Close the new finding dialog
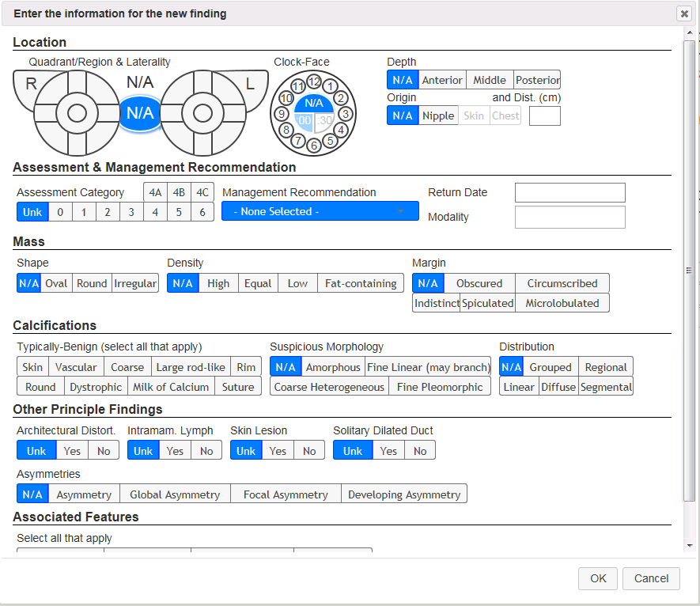The image size is (700, 606). 683,13
